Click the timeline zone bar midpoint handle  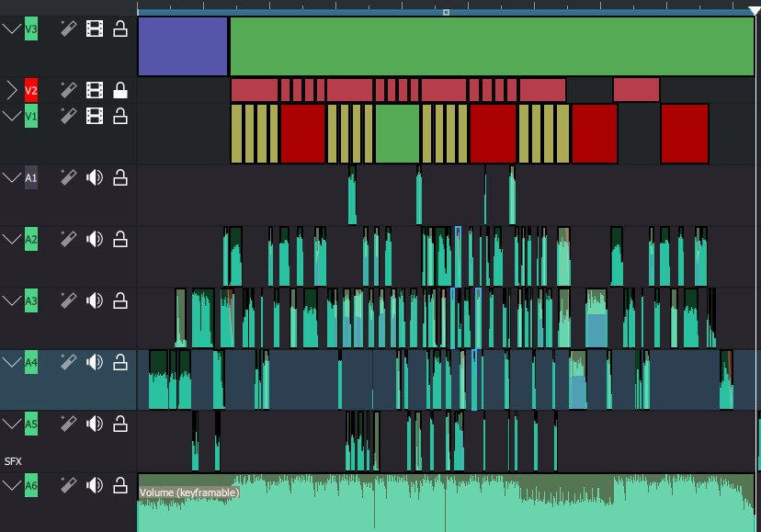446,12
